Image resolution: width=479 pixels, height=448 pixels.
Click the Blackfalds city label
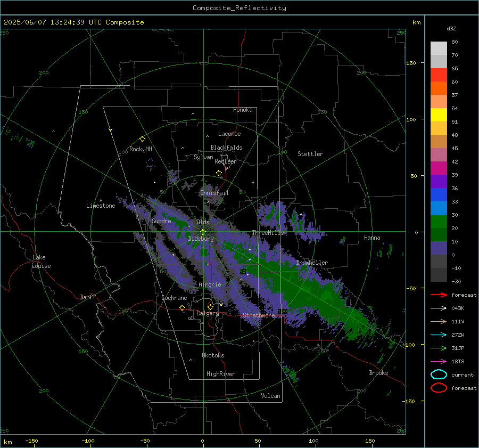[226, 148]
